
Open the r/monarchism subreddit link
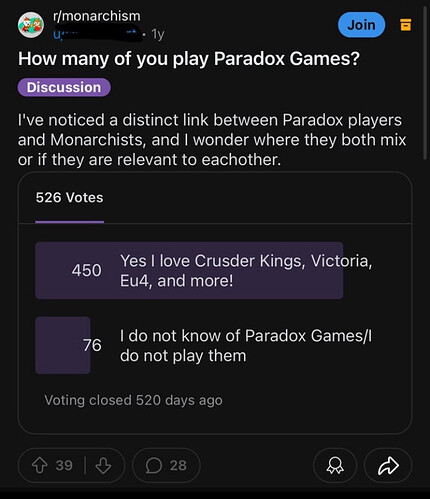pyautogui.click(x=97, y=16)
